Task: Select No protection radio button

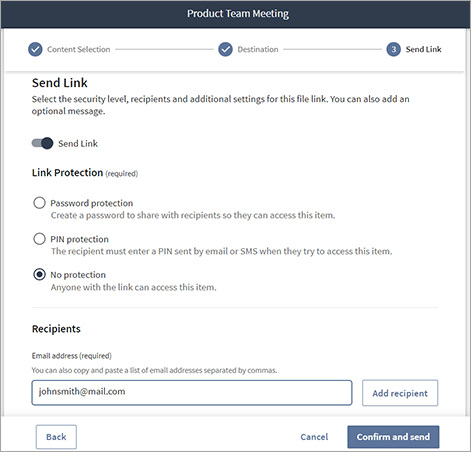Action: 39,274
